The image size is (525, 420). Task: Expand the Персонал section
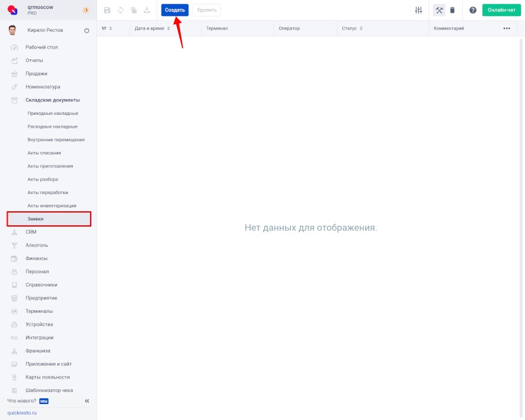coord(37,272)
